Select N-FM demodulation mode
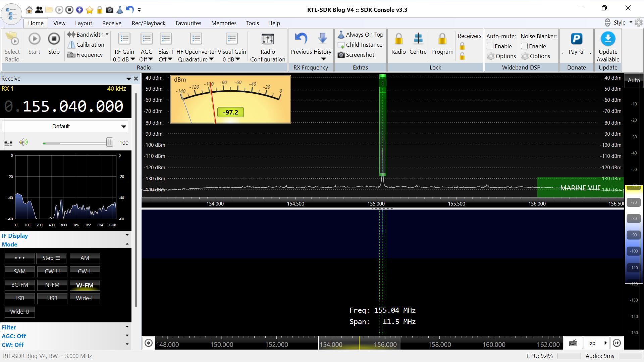The height and width of the screenshot is (362, 644). point(52,285)
